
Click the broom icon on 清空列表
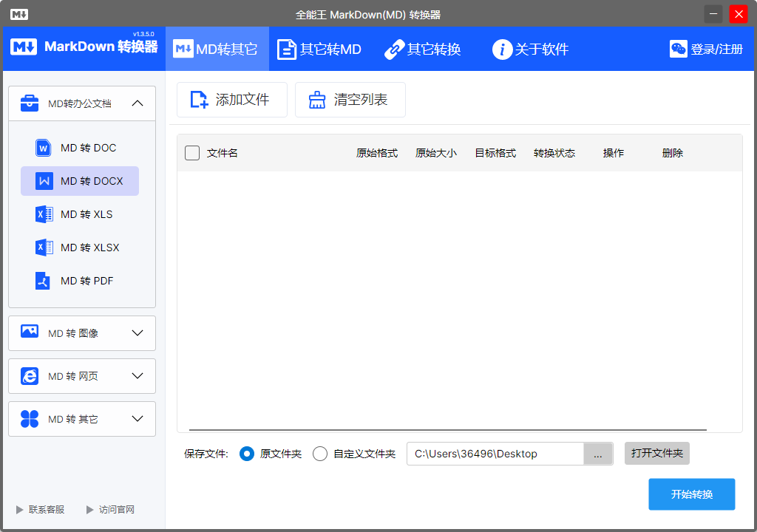tap(317, 100)
